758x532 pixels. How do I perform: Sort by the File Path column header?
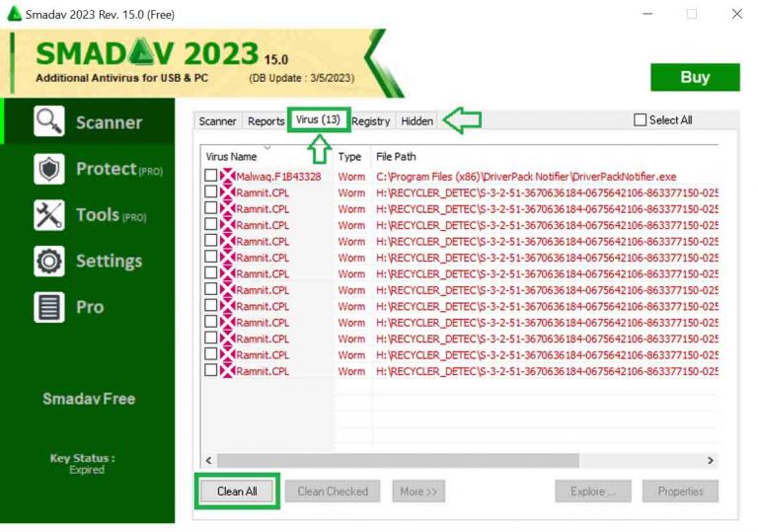tap(545, 156)
